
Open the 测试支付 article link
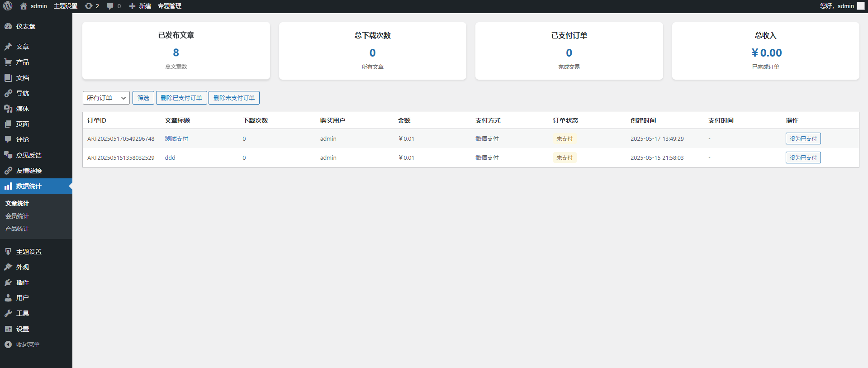pyautogui.click(x=176, y=139)
